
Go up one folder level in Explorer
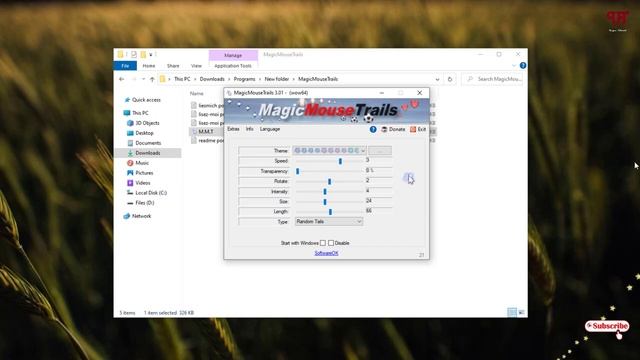tap(152, 79)
